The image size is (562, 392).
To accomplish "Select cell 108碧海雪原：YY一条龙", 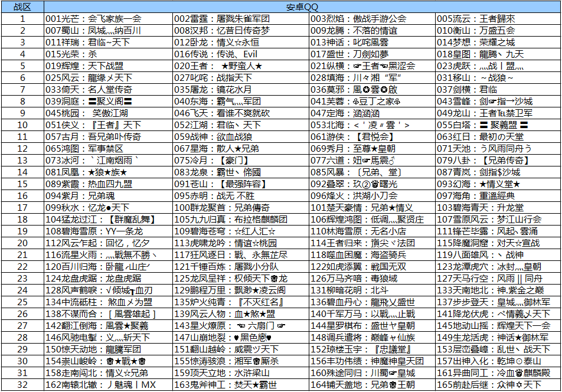I will (x=108, y=231).
